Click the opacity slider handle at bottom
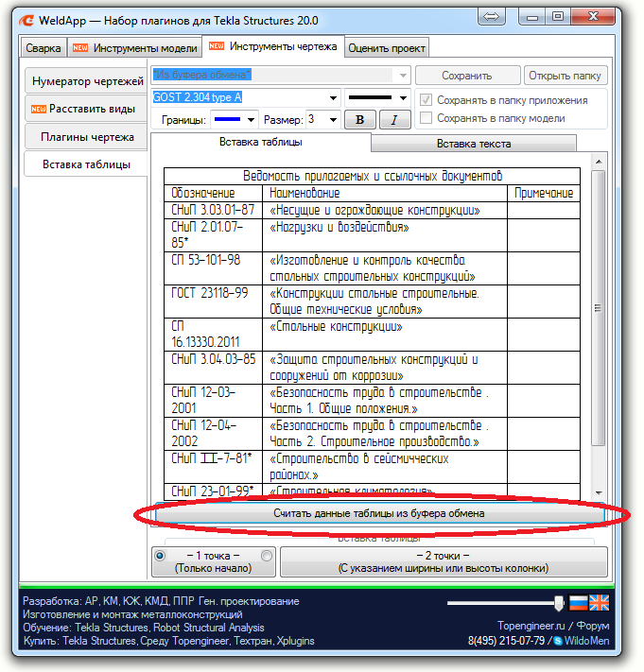This screenshot has width=644, height=672. click(559, 603)
